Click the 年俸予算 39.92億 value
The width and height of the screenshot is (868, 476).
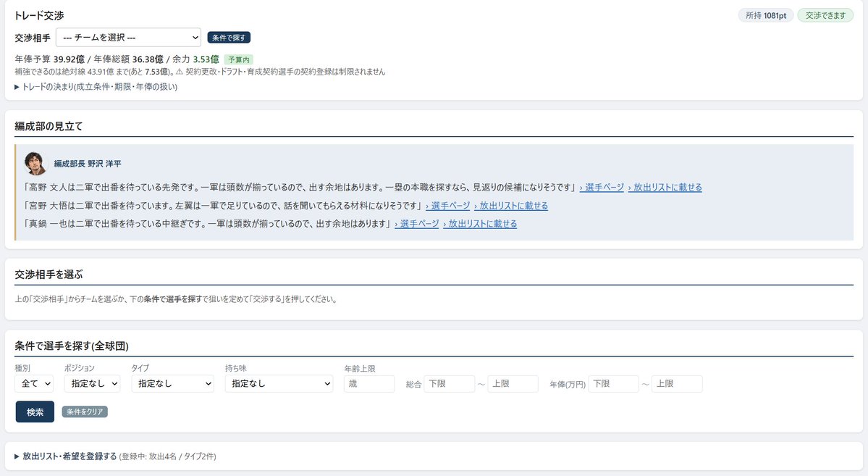click(x=49, y=59)
